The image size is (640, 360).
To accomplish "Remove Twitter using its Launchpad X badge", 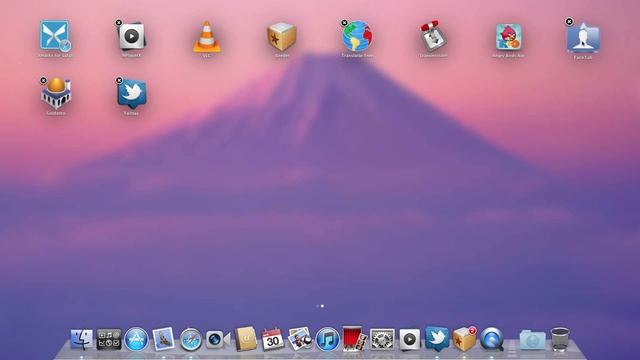I will (119, 80).
